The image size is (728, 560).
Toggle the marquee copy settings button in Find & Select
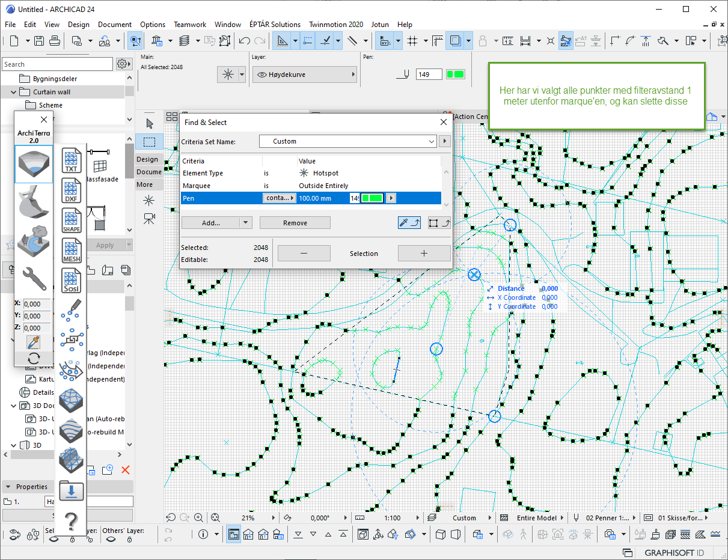[439, 223]
